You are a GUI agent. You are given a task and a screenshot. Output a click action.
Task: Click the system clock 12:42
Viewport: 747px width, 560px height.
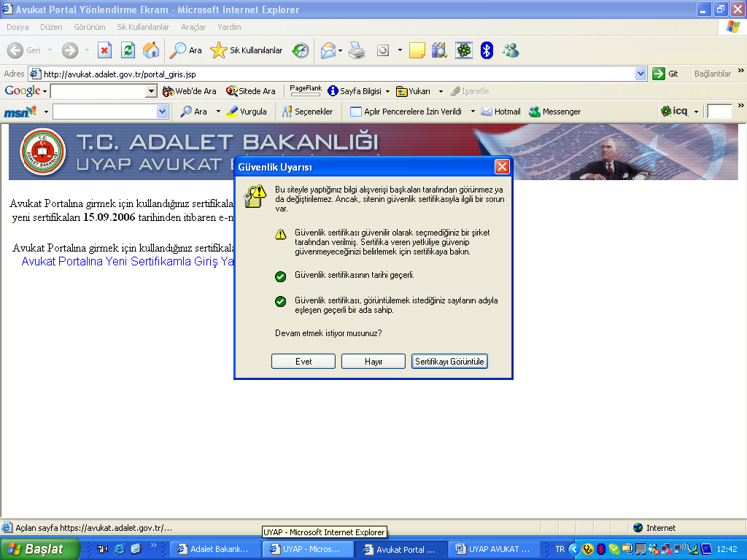(727, 549)
